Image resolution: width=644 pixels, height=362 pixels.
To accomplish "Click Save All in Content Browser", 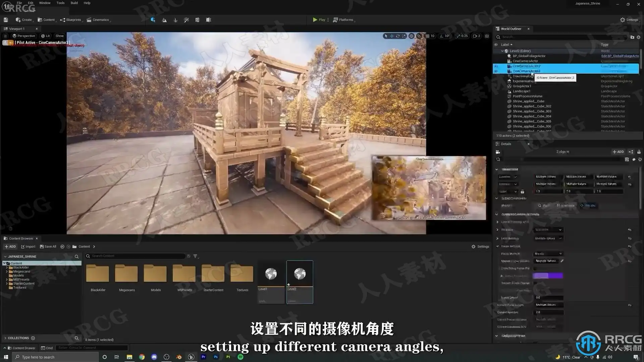I will pyautogui.click(x=48, y=246).
